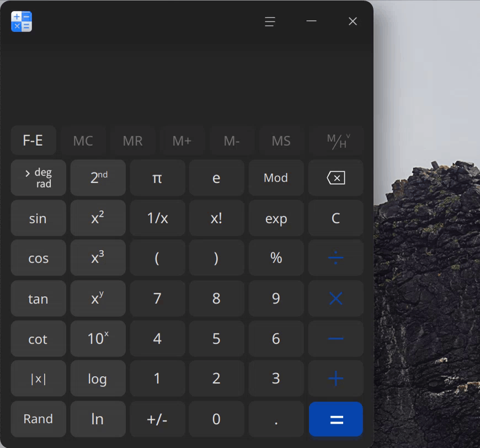This screenshot has width=480, height=448.
Task: Select the subtraction operator
Action: click(x=336, y=338)
